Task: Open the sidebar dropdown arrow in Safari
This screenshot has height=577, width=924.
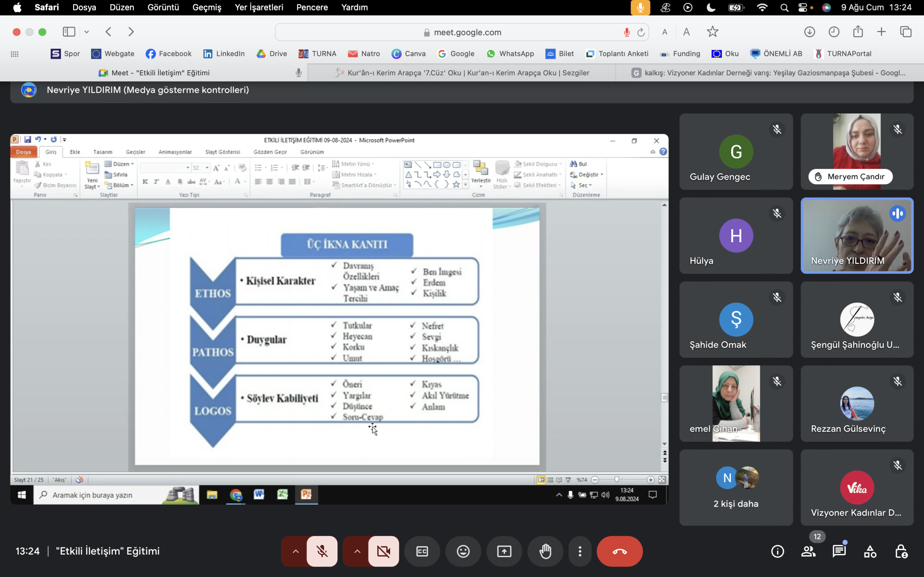Action: 87,32
